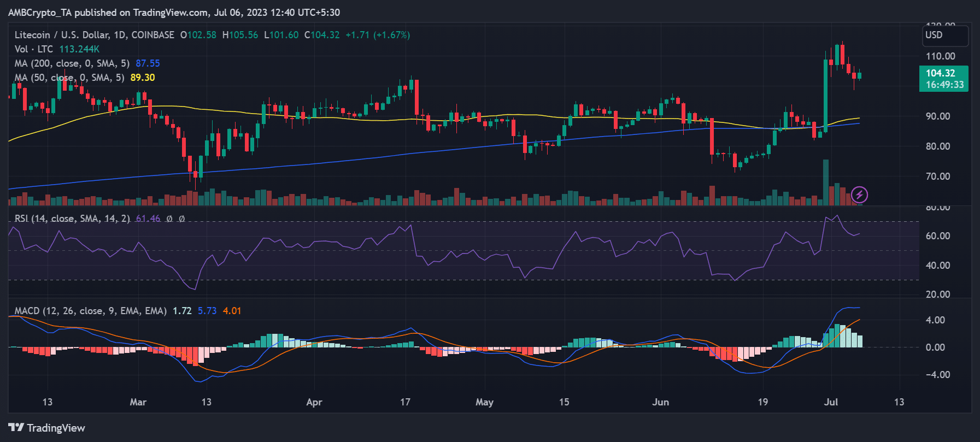
Task: Click the current price label 104.32
Action: pos(941,73)
